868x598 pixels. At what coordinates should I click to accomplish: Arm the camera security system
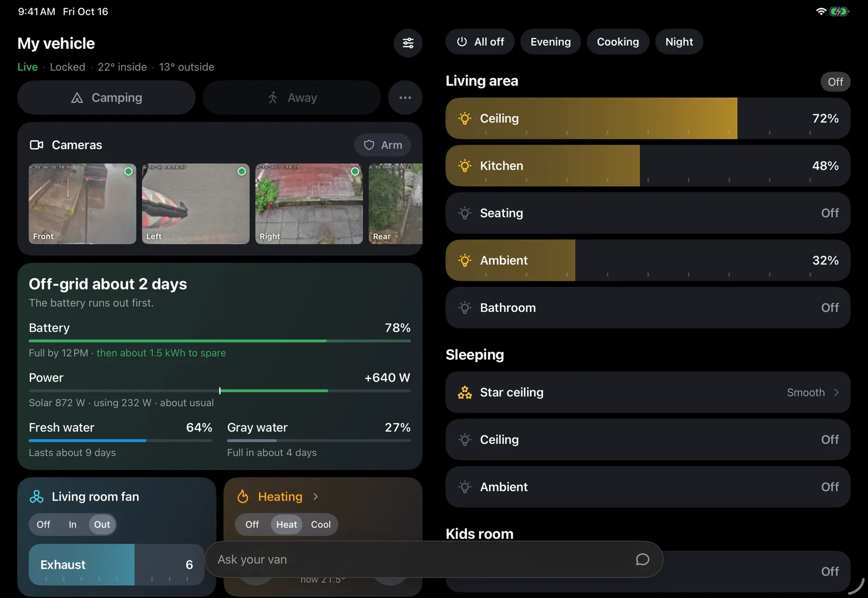382,145
